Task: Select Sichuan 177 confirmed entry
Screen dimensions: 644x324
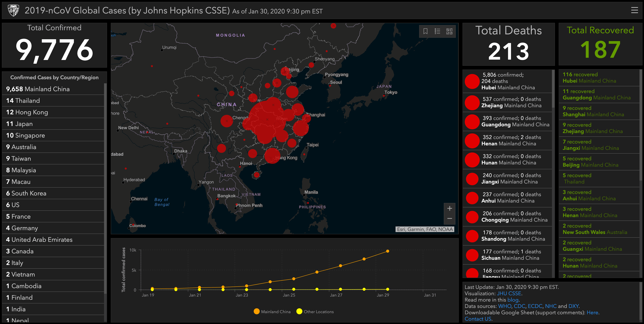Action: point(507,255)
